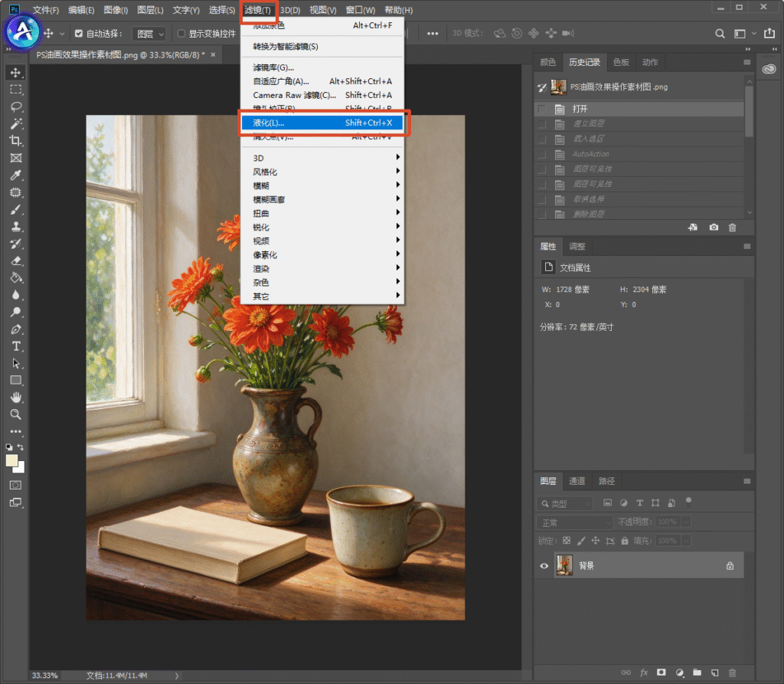Screen dimensions: 784x684
Task: Toggle the 显示变换控件 checkbox
Action: click(x=181, y=34)
